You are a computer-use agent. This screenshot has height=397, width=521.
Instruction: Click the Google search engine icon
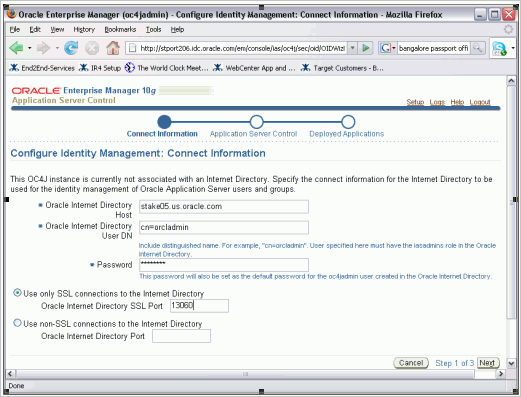coord(385,48)
